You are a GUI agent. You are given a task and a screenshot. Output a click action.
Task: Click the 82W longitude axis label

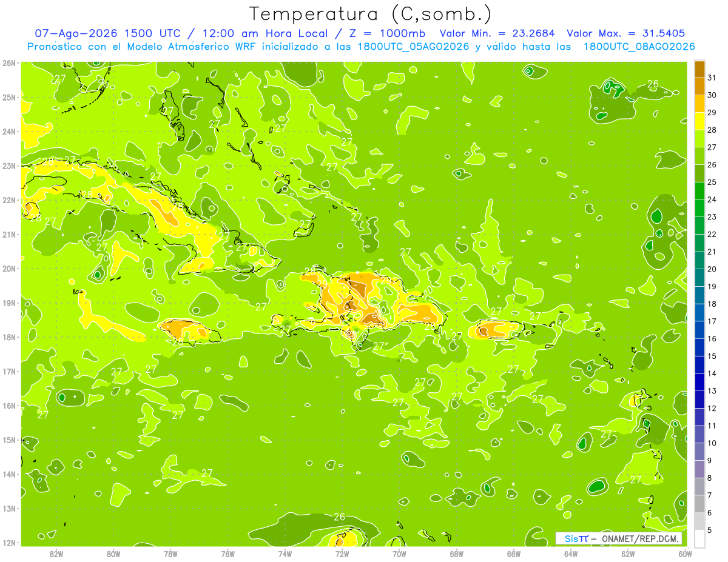coord(56,554)
